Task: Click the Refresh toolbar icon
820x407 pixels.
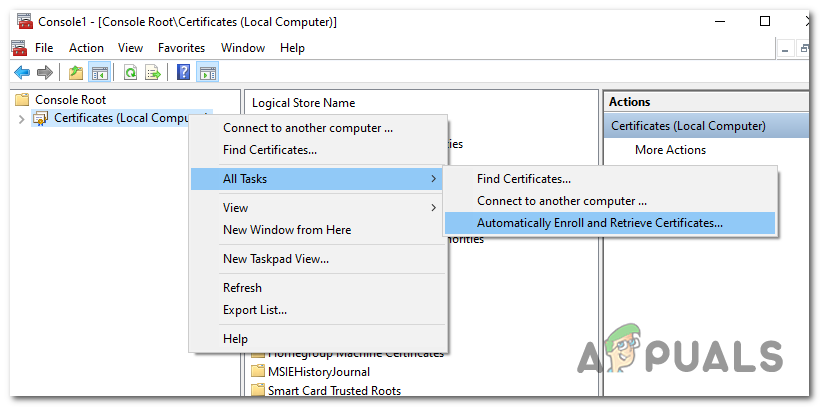Action: click(x=130, y=73)
